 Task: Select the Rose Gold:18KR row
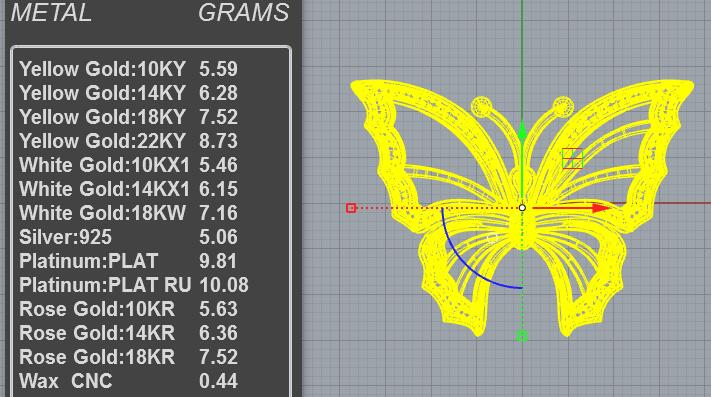(x=128, y=358)
